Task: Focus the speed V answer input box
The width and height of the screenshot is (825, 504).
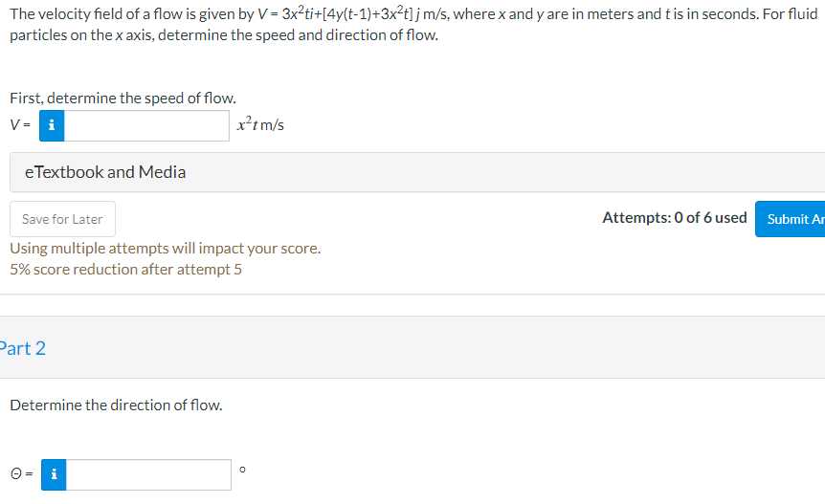Action: click(x=146, y=125)
